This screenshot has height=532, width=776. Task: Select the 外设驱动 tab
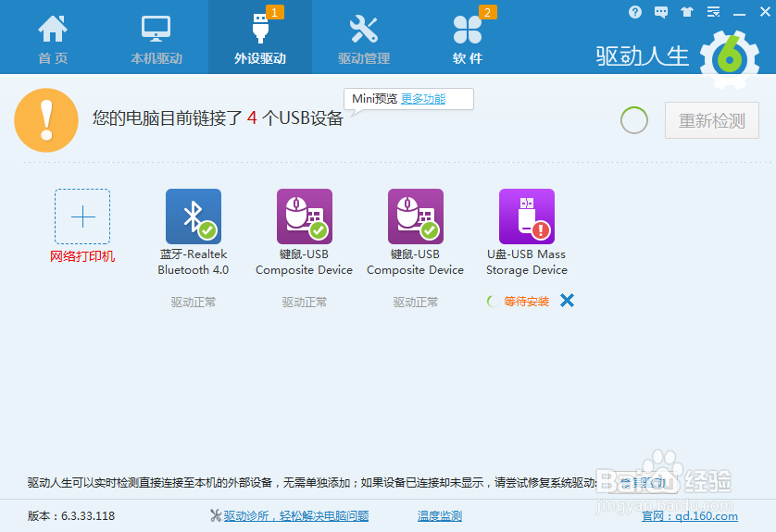tap(260, 37)
